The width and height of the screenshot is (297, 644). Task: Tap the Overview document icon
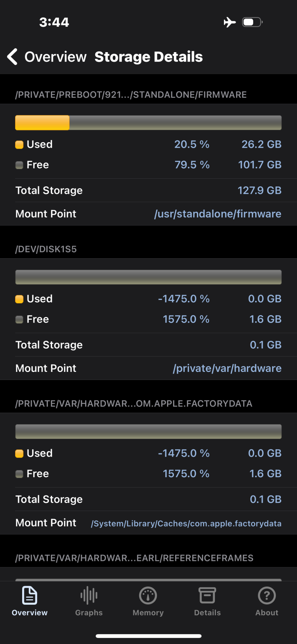click(30, 596)
